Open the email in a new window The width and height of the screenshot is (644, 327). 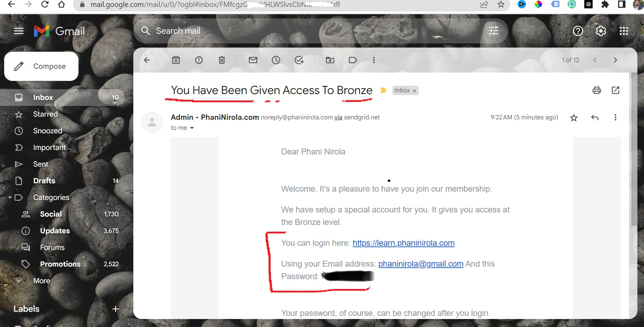[x=615, y=90]
